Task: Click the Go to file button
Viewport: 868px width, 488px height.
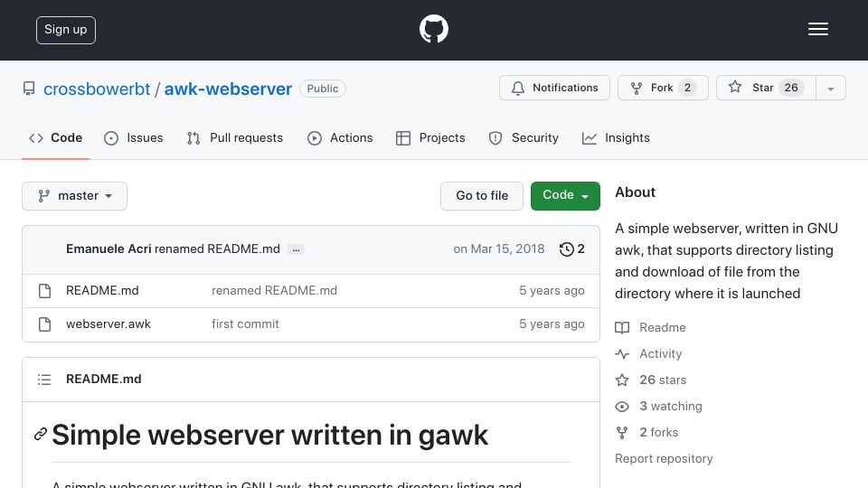Action: tap(482, 196)
